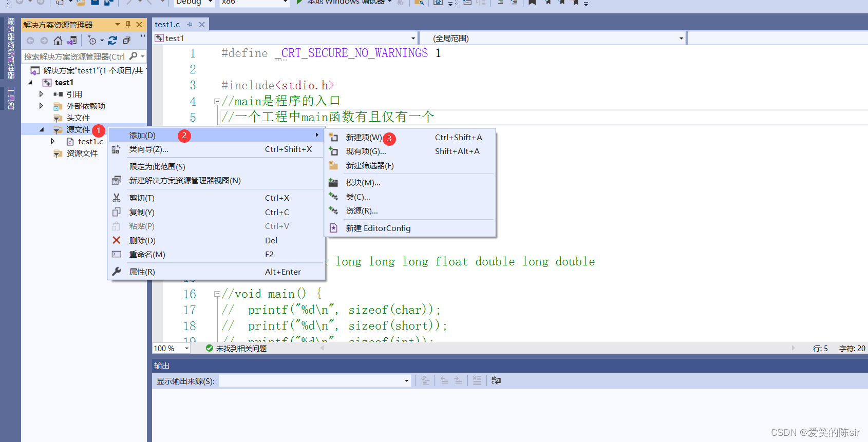The height and width of the screenshot is (442, 868).
Task: Open the test1 project scope dropdown
Action: 413,38
